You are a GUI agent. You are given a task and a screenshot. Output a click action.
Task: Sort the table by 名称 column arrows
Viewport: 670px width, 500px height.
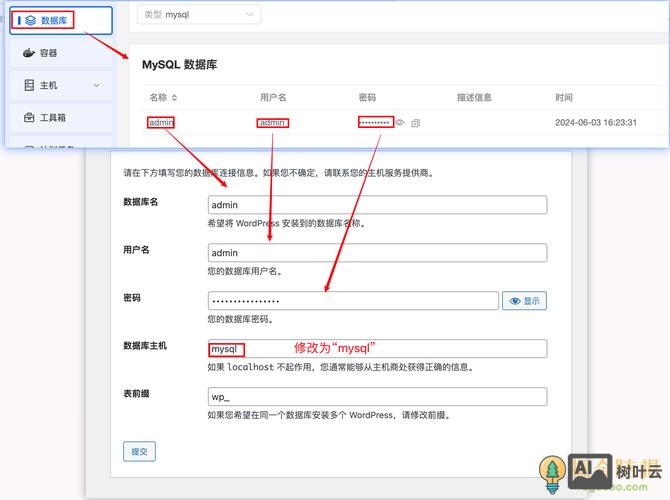pyautogui.click(x=174, y=98)
